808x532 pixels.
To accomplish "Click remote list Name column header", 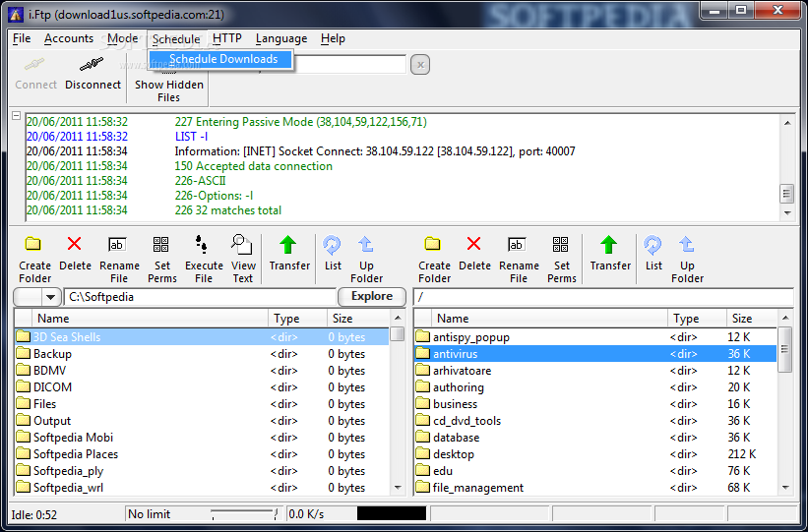I will tap(549, 319).
